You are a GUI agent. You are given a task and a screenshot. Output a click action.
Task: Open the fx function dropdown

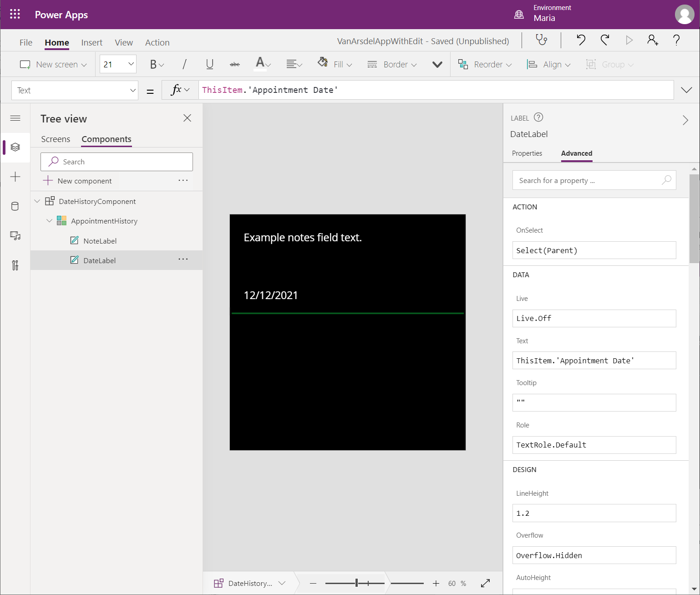point(180,90)
